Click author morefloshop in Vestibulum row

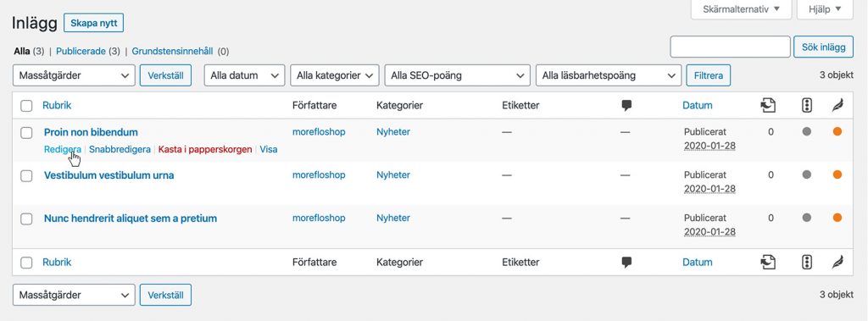319,174
